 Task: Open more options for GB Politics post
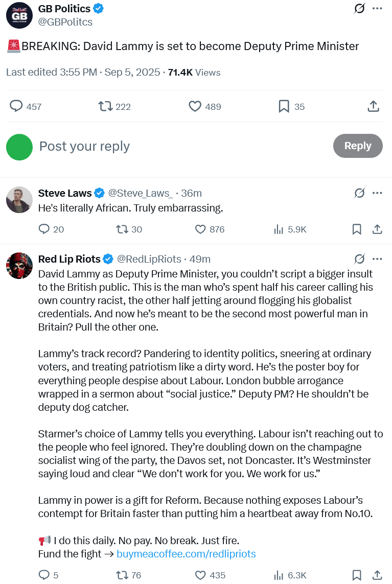tap(377, 9)
